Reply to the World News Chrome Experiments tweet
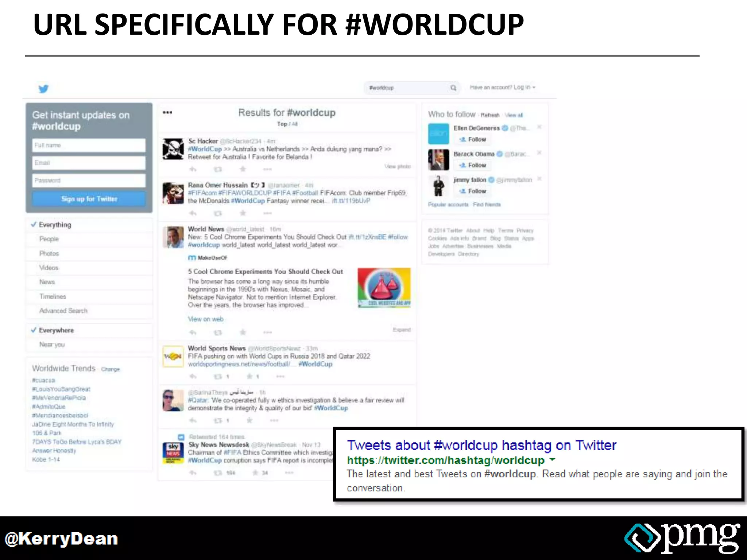Screen dimensions: 747x560 coord(193,332)
